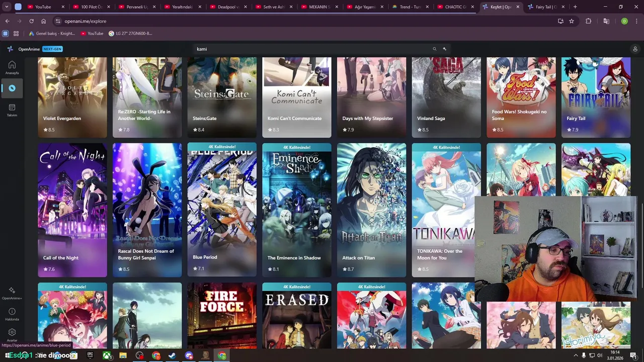Open Call of the Night card
Screen dimensions: 644x362
(72, 210)
